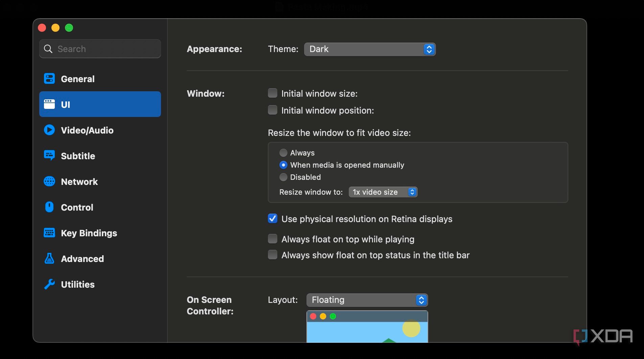
Task: Select the Disabled resize radio button
Action: pos(283,177)
